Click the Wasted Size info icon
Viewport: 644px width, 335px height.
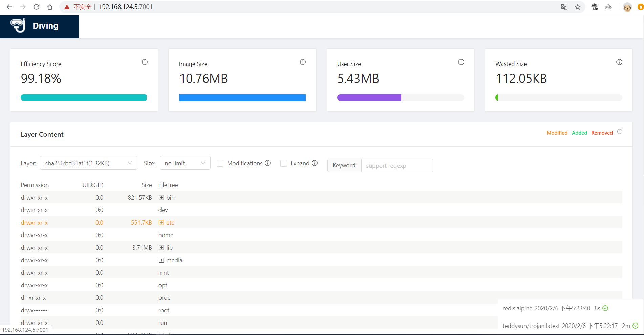tap(619, 62)
